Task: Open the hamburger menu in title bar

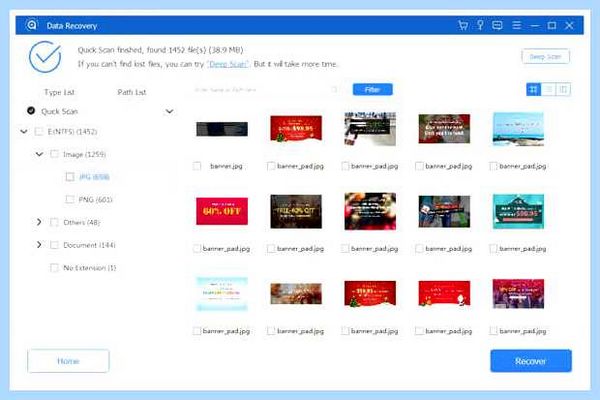Action: tap(517, 25)
